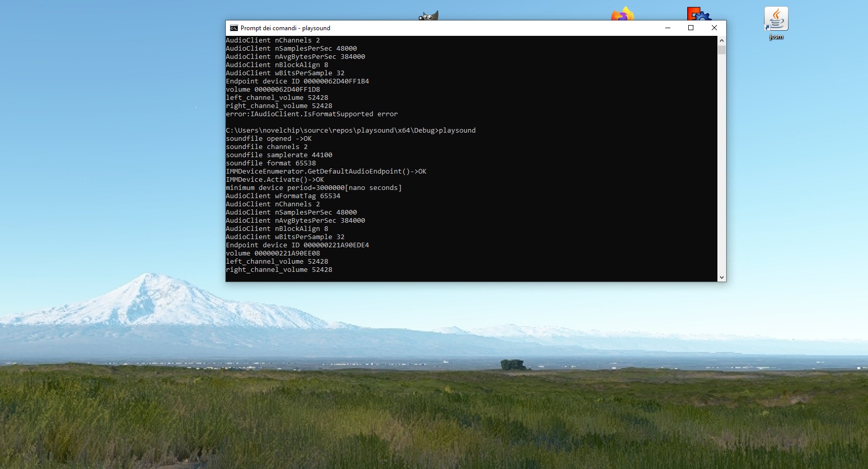Minimize the Prompt dei comandi window
Screen dimensions: 868x469
pyautogui.click(x=668, y=28)
